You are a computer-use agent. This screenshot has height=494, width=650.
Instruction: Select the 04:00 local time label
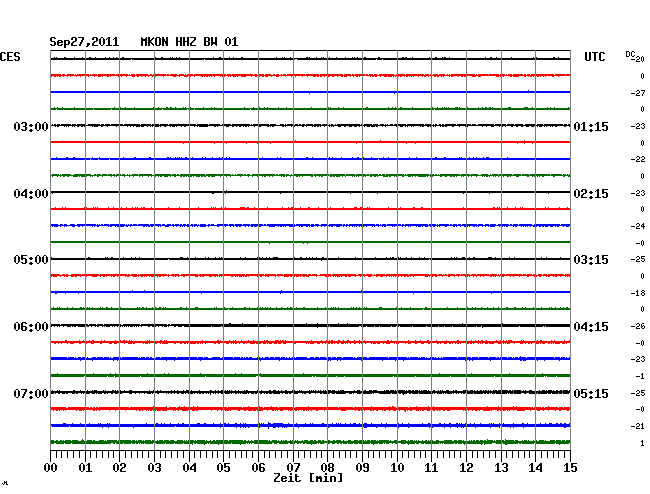pos(31,194)
